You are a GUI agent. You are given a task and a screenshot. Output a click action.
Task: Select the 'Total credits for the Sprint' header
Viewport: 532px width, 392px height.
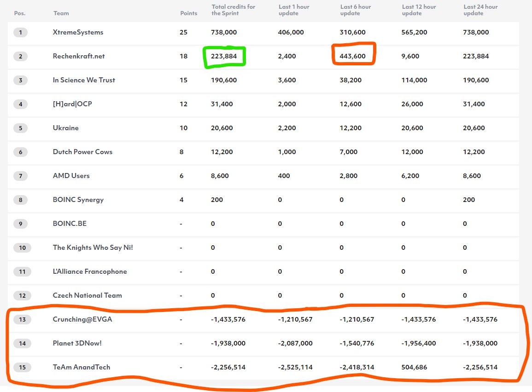(233, 10)
